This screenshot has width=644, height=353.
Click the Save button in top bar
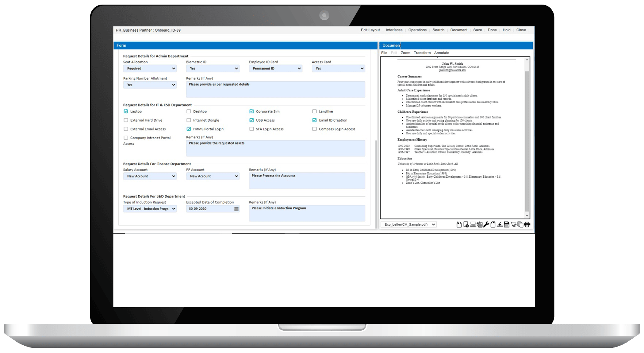click(477, 30)
